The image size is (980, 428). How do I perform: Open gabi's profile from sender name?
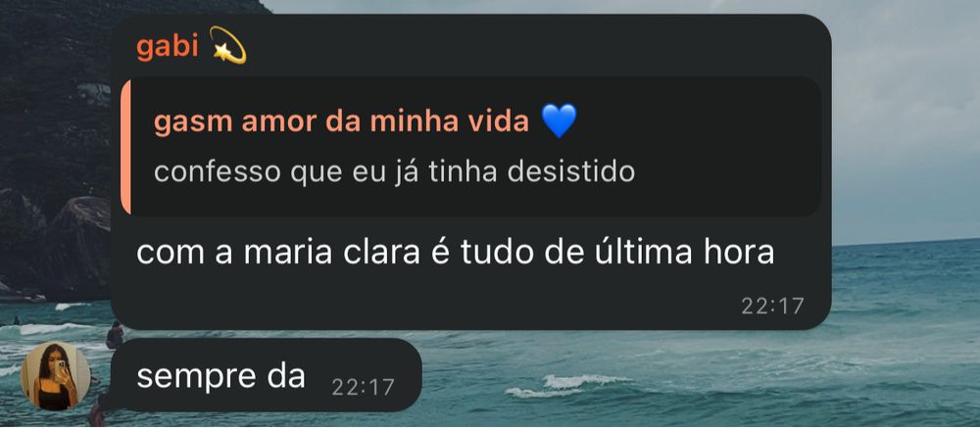pyautogui.click(x=167, y=47)
